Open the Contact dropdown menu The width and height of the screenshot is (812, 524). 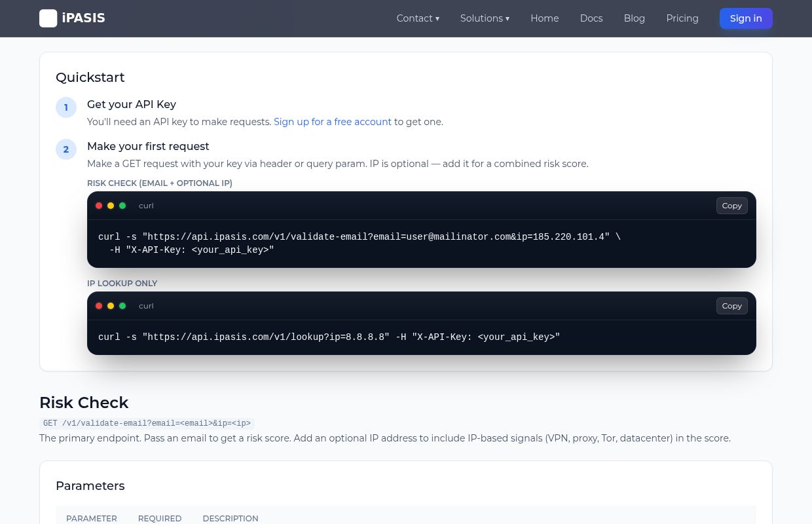pos(418,18)
